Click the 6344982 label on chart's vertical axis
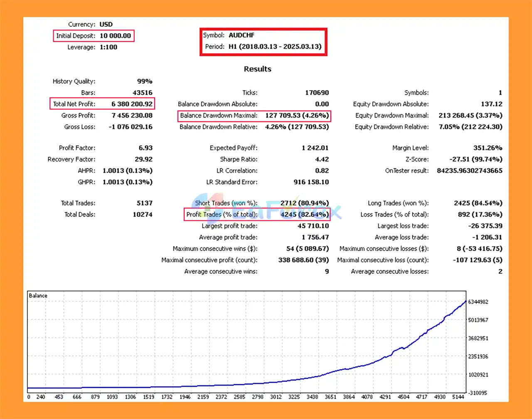 [478, 302]
